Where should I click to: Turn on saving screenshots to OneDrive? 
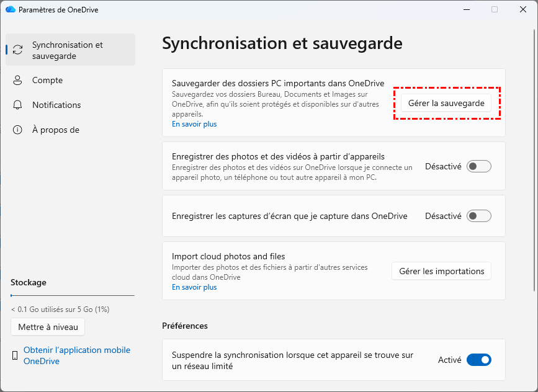point(478,216)
